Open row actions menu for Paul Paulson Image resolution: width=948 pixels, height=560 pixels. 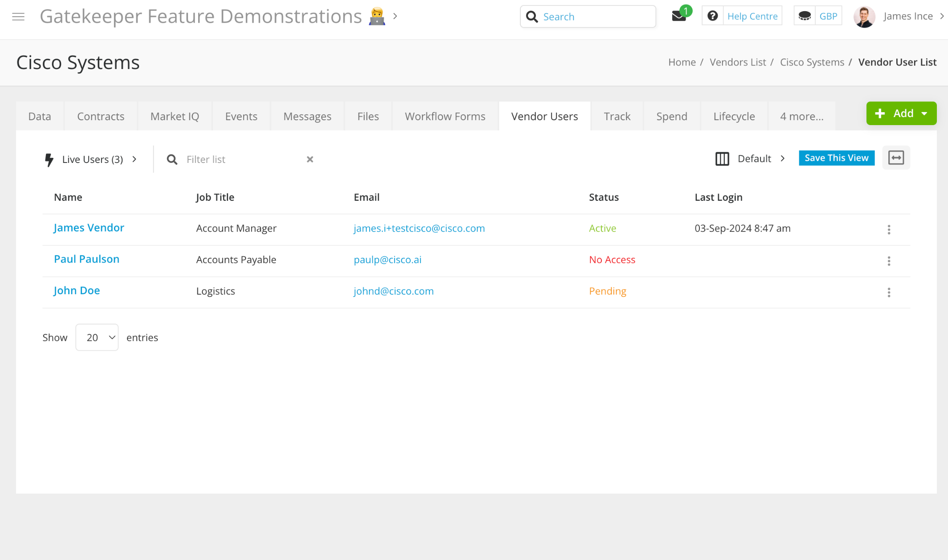click(x=889, y=261)
